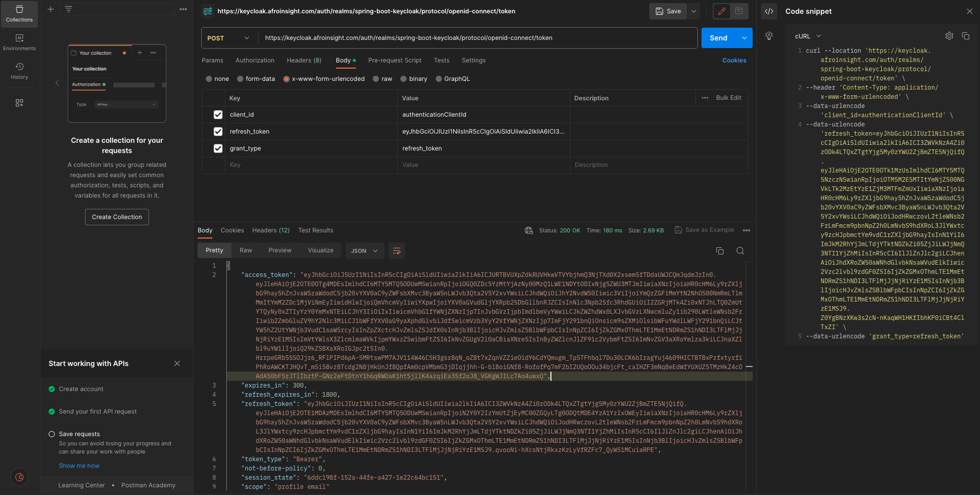Expand the Save options dropdown arrow
Screen dimensions: 980x495
point(694,11)
